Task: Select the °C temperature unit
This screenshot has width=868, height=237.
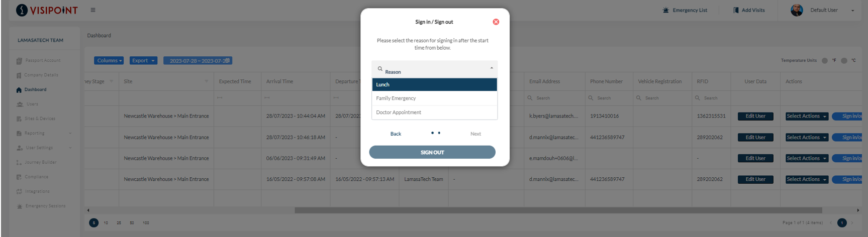Action: pyautogui.click(x=844, y=60)
